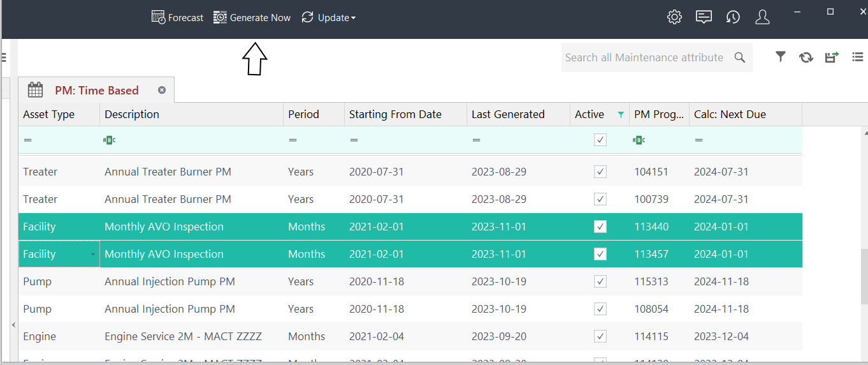Image resolution: width=868 pixels, height=365 pixels.
Task: Expand the Update dropdown menu
Action: click(x=328, y=18)
